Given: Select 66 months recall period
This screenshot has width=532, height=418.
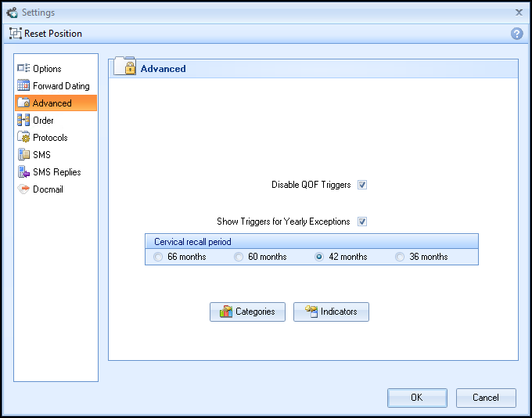Looking at the screenshot, I should coord(159,257).
